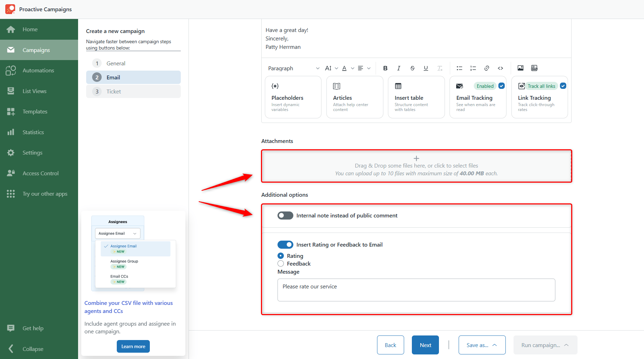Click the rating Message text field
Screen dimensions: 644x359
tap(416, 290)
